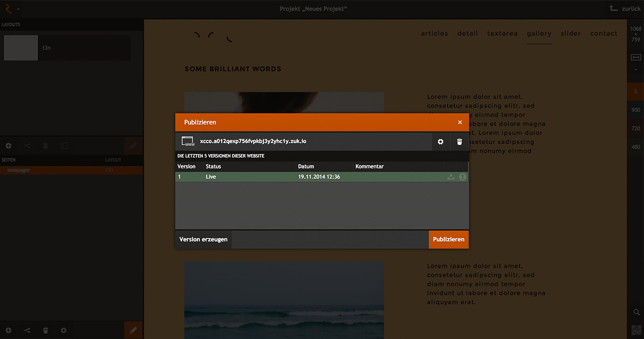Toggle the viewport width arrows icon
Image resolution: width=644 pixels, height=339 pixels.
[x=636, y=57]
